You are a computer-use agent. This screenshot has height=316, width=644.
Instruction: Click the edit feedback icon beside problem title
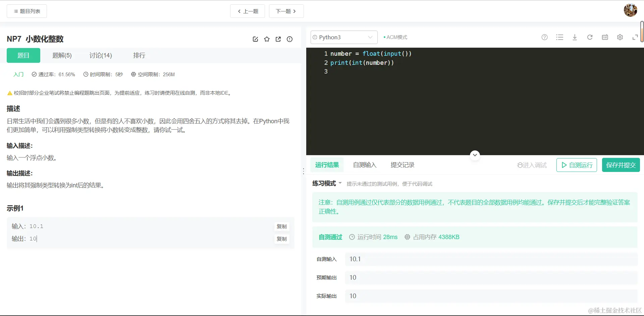pyautogui.click(x=255, y=39)
